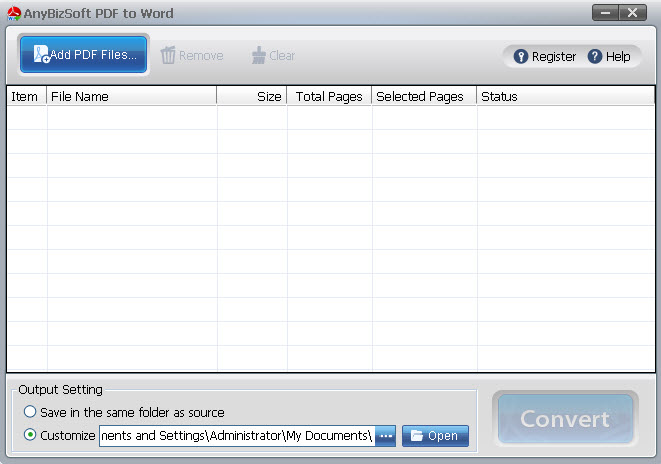Screen dimensions: 661x464
Task: Open Help from the top right
Action: 609,56
